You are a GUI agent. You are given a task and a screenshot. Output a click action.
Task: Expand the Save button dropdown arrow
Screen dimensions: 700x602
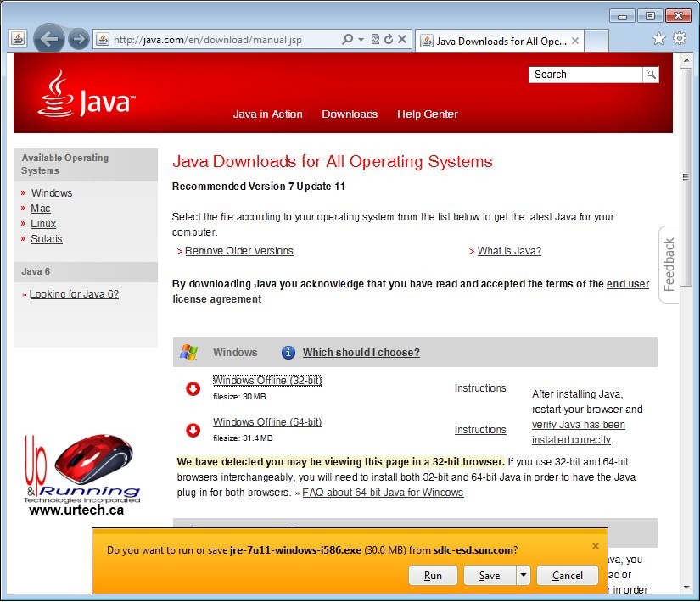click(524, 576)
